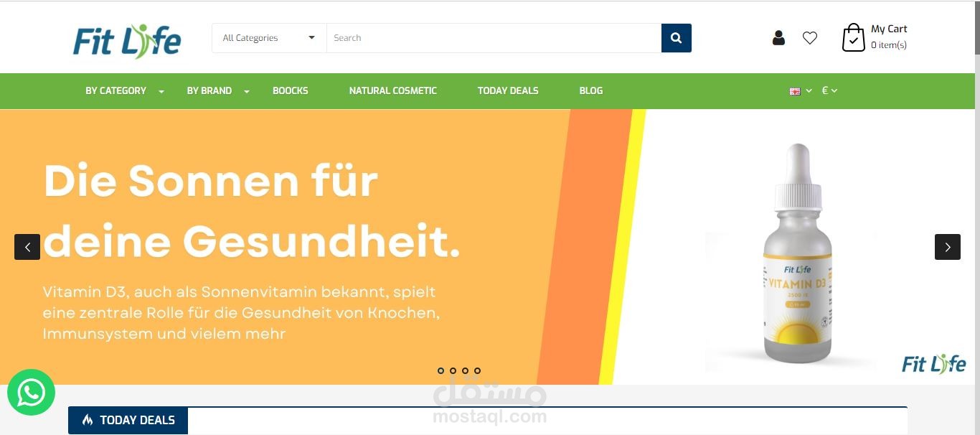
Task: Focus the Search input field
Action: 494,38
